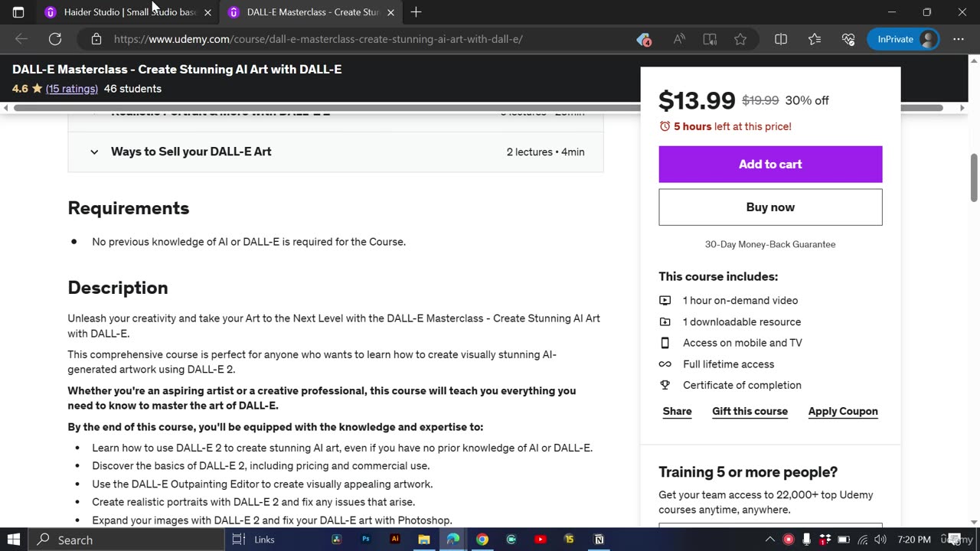Click the microphone tray icon
Viewport: 980px width, 551px height.
pos(807,540)
